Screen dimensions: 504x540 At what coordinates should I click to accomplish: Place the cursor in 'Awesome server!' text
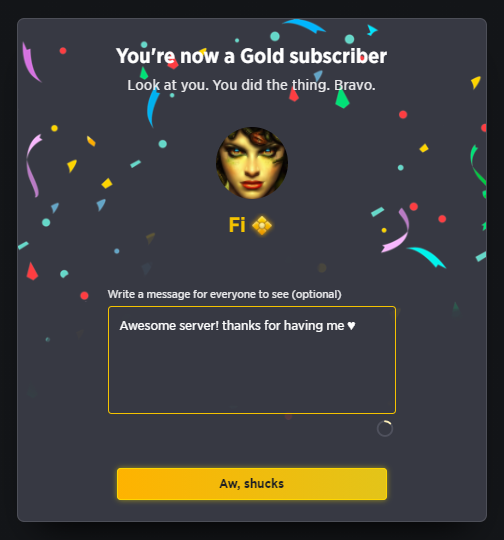coord(169,325)
